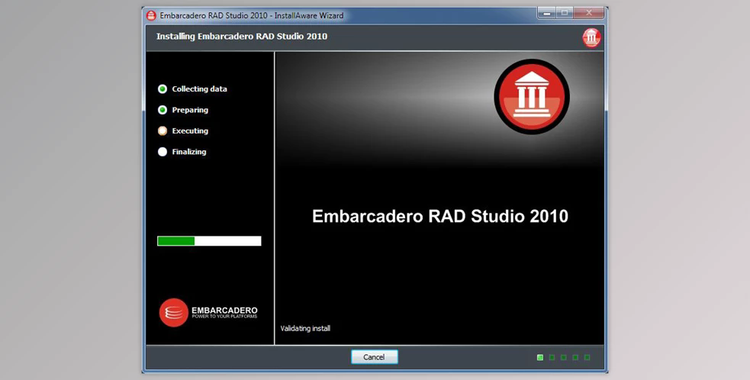Screen dimensions: 750x380
Task: Click the "Finalizing" label
Action: [189, 152]
